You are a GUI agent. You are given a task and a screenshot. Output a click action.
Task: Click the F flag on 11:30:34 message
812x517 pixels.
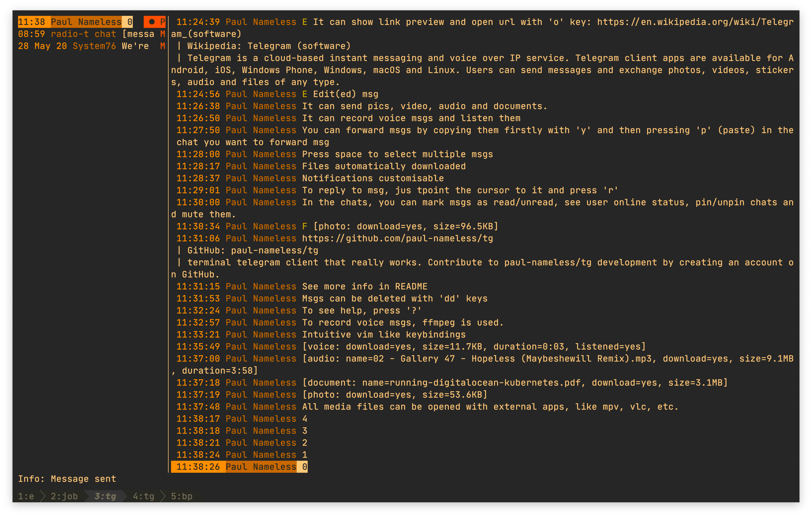(x=304, y=226)
